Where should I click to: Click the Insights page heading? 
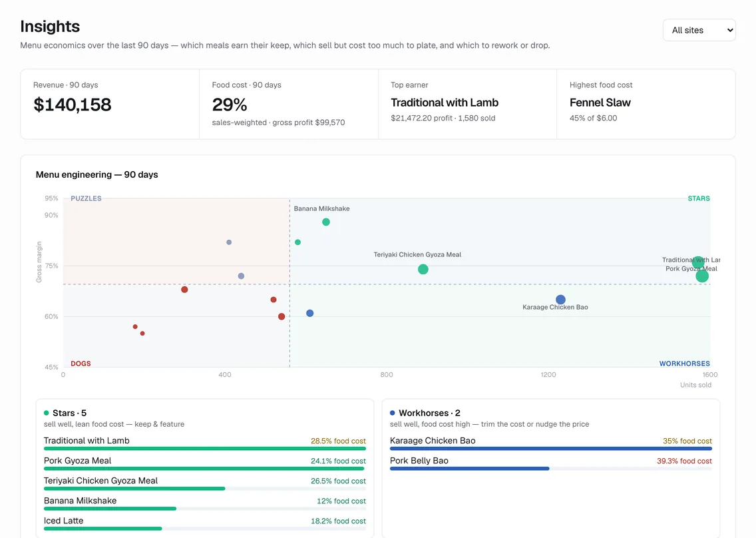[50, 26]
